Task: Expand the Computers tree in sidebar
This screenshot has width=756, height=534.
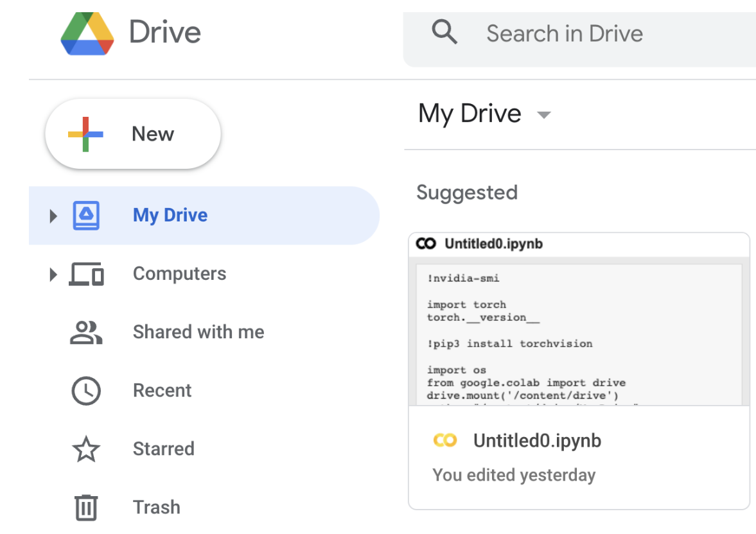Action: coord(53,274)
